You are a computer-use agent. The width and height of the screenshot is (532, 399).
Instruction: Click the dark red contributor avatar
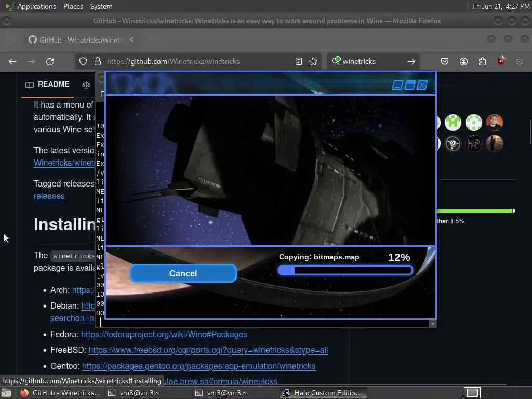coord(474,143)
